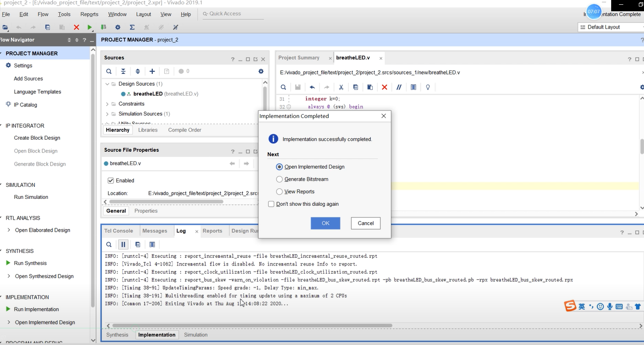Click the copy icon in main toolbar
The image size is (644, 345).
(48, 27)
